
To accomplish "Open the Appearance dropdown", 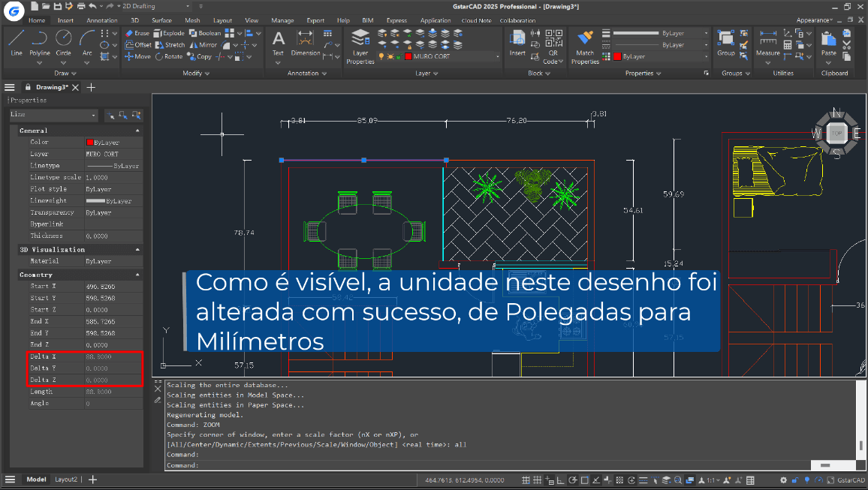I will coord(814,20).
